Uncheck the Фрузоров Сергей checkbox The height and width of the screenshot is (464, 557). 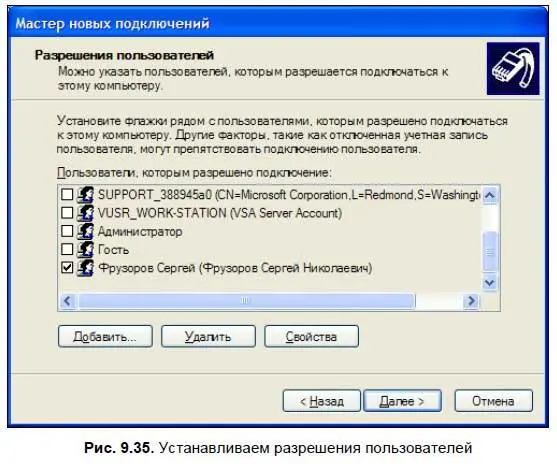(x=67, y=267)
